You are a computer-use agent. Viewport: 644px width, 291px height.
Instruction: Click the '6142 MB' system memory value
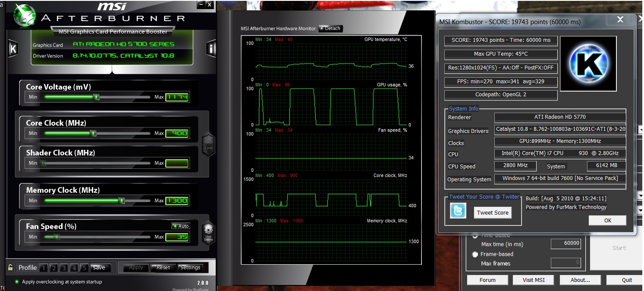tap(607, 165)
